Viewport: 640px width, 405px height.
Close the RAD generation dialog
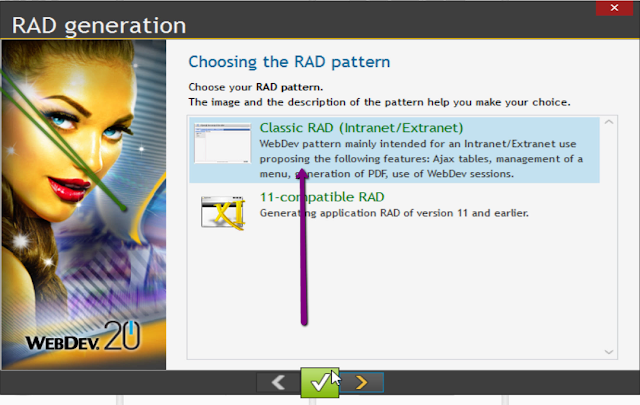(614, 8)
